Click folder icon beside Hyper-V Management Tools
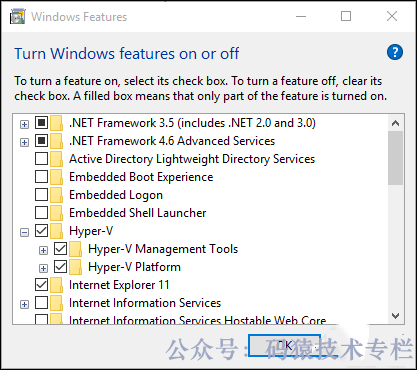417x370 pixels. coord(76,249)
